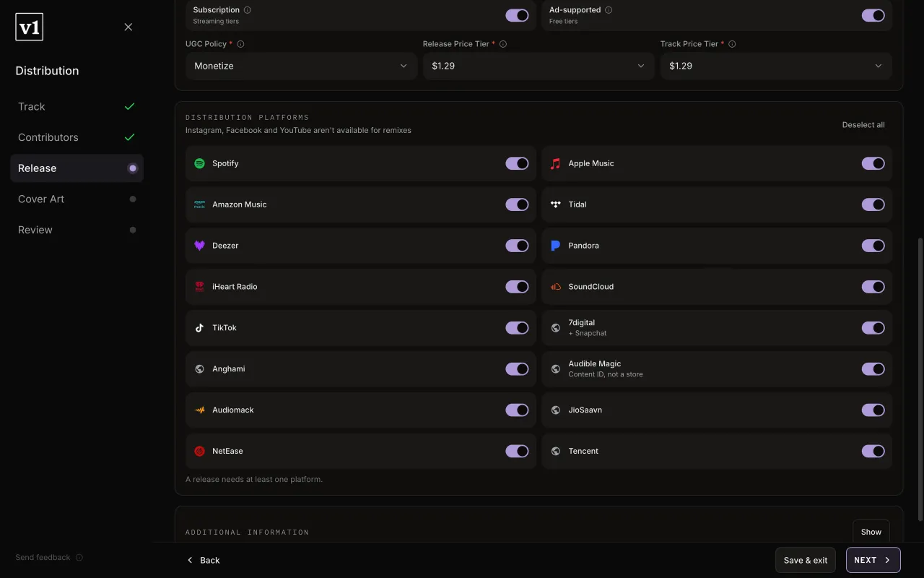The width and height of the screenshot is (924, 578).
Task: Toggle off TikTok distribution
Action: coord(517,328)
